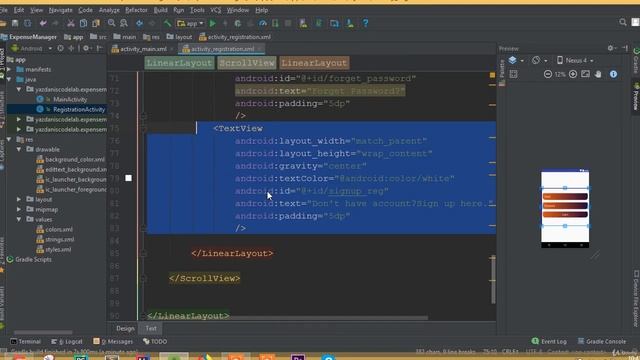Zoom in the preview with plus icon
The height and width of the screenshot is (360, 640).
573,74
